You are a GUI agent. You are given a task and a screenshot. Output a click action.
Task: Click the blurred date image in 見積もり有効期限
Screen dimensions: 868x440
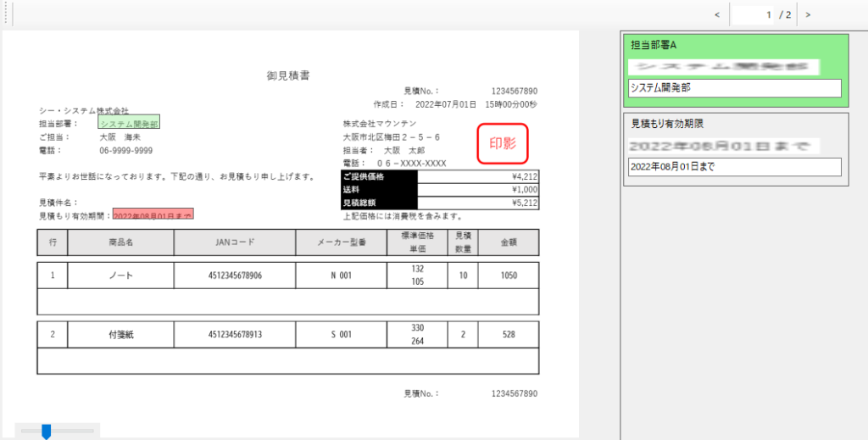[724, 146]
